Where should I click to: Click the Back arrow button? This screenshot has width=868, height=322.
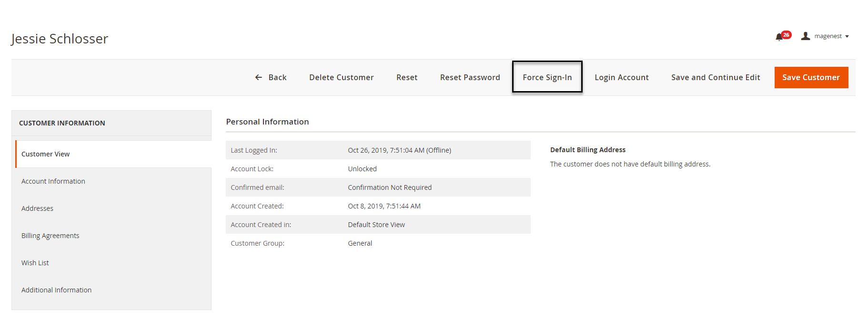click(271, 77)
